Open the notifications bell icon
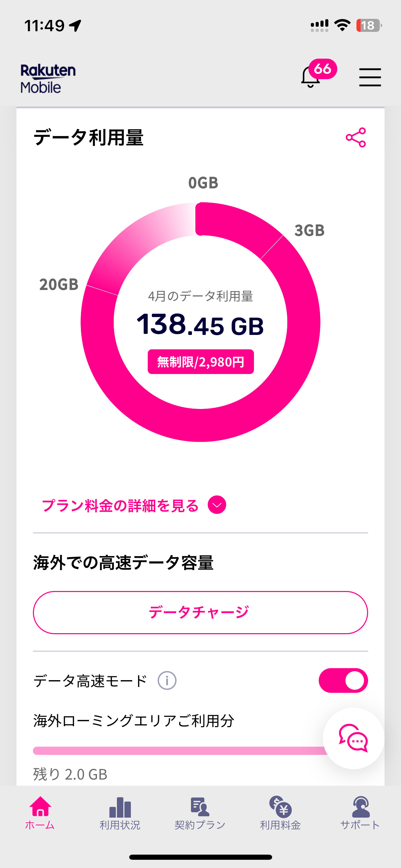This screenshot has height=868, width=401. click(311, 77)
